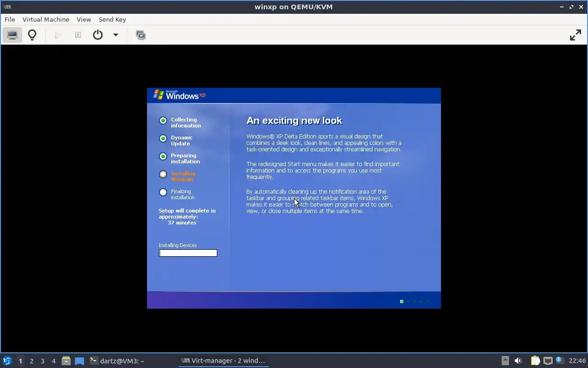Switch to workspace 3
The height and width of the screenshot is (368, 588).
pos(43,361)
